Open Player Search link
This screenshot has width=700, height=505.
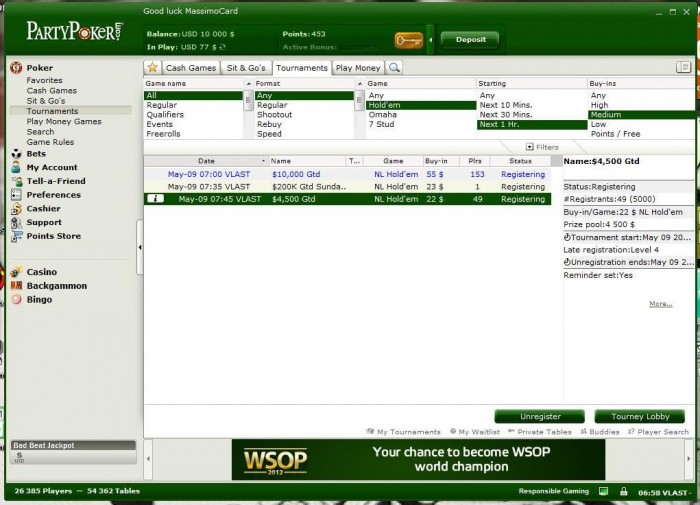[658, 432]
